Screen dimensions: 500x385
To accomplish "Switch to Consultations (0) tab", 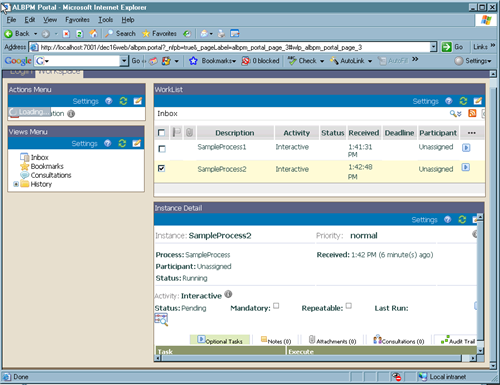I will [399, 340].
